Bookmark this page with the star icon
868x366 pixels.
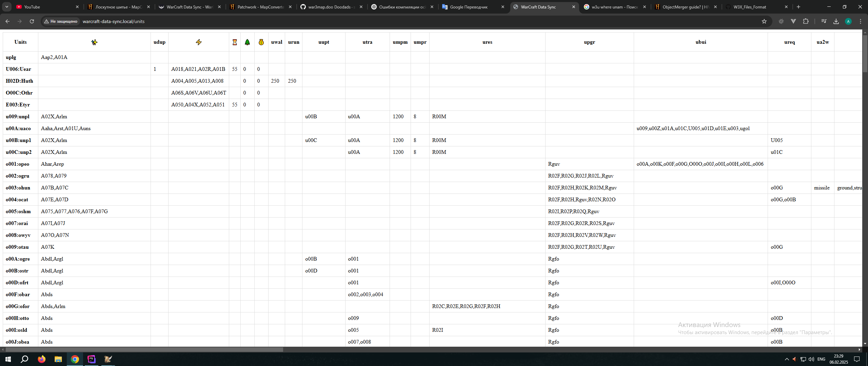[764, 21]
